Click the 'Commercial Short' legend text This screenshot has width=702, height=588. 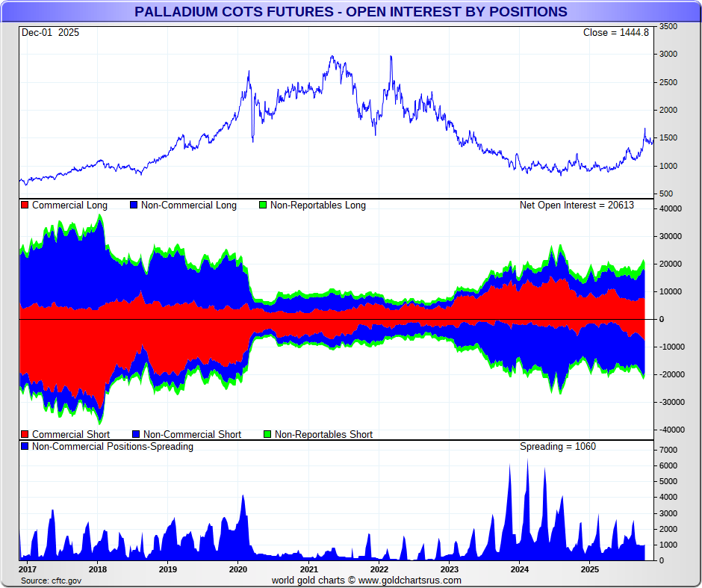pyautogui.click(x=71, y=434)
